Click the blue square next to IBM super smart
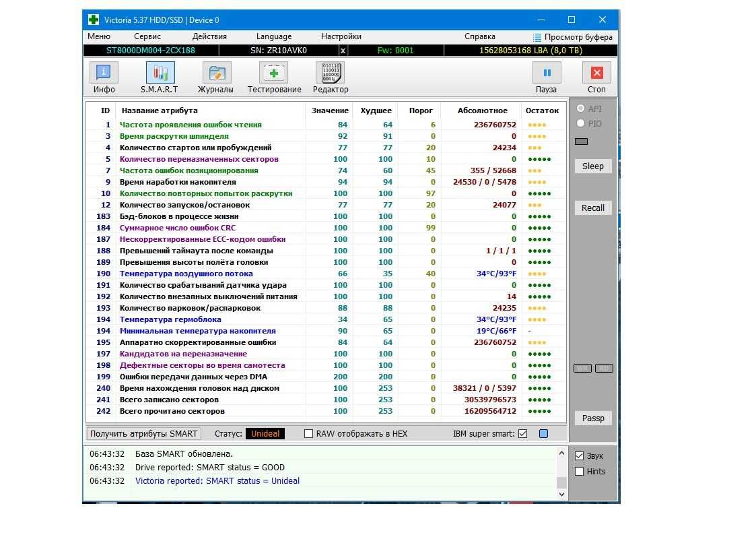 click(x=543, y=434)
